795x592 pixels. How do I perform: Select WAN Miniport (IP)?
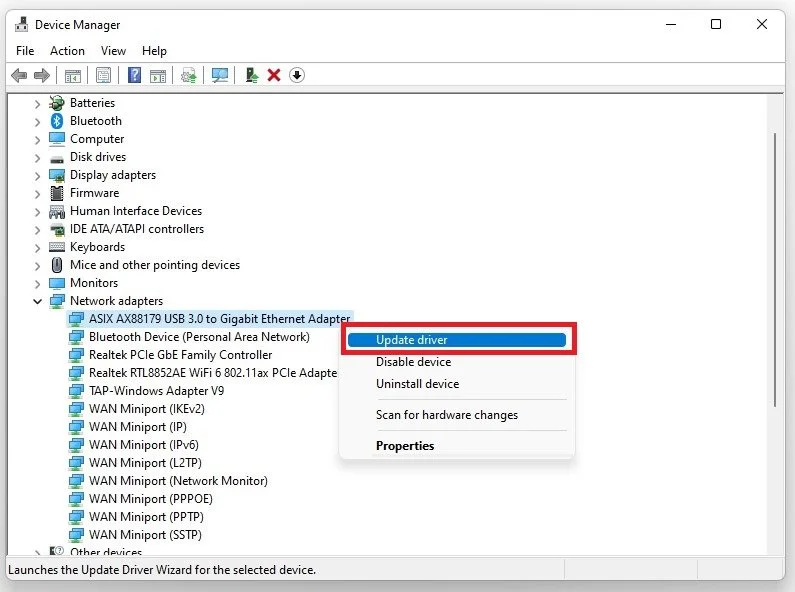tap(137, 427)
